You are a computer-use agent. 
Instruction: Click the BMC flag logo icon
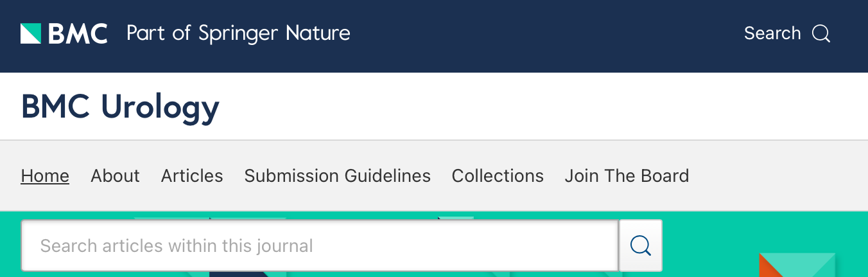coord(31,33)
